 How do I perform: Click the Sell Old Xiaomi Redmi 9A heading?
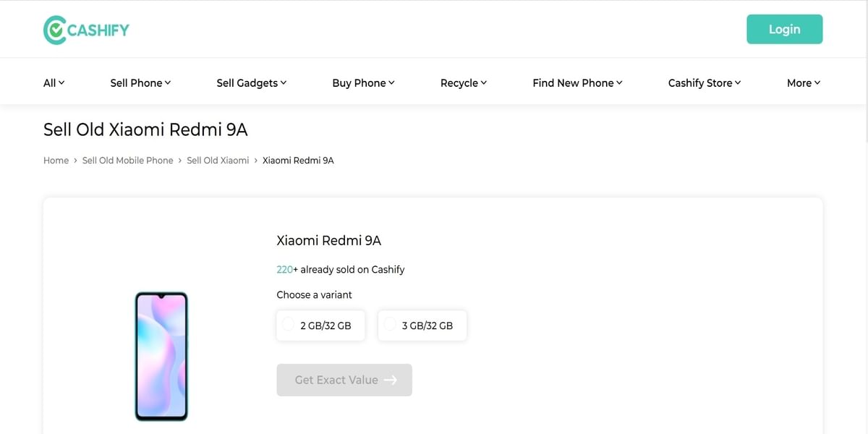click(145, 129)
